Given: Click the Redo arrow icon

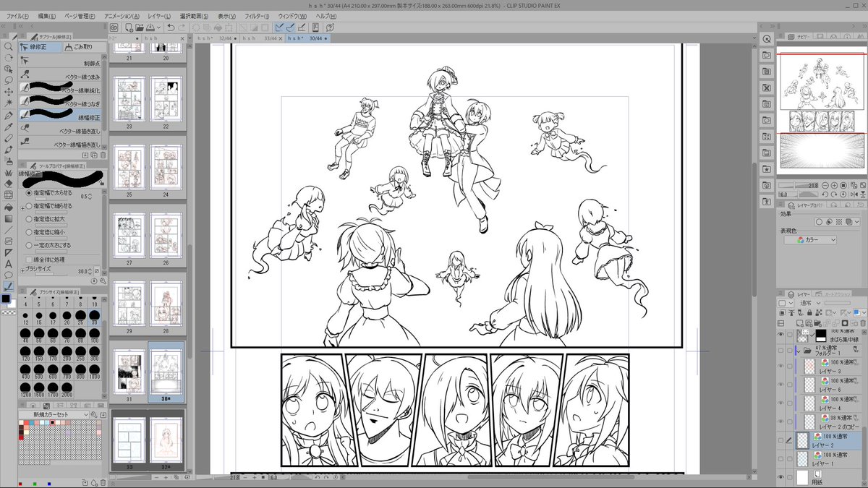Looking at the screenshot, I should [x=183, y=27].
